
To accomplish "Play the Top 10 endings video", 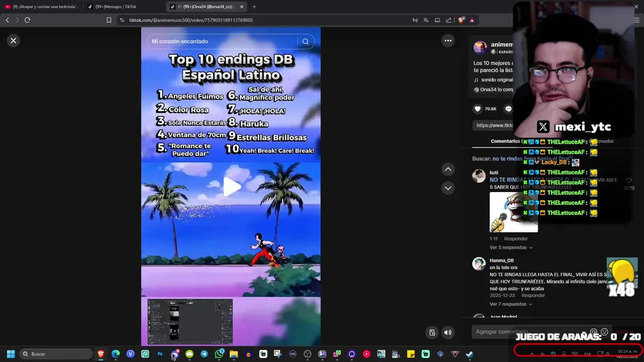I will point(231,187).
